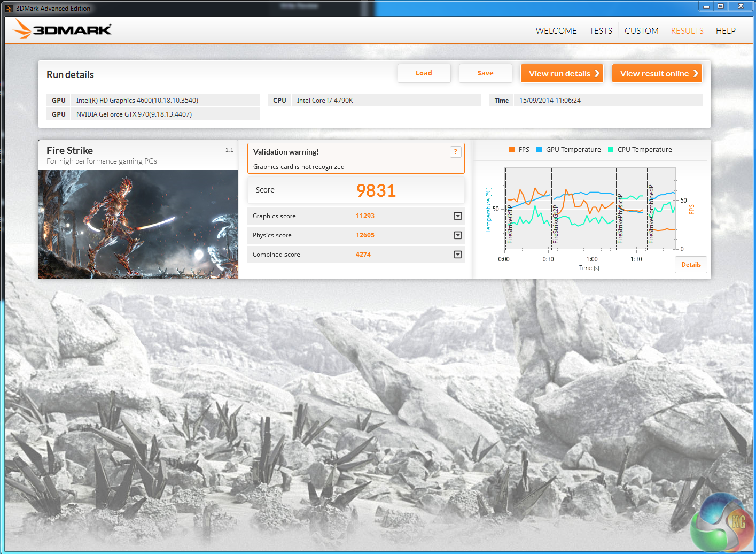Viewport: 756px width, 554px height.
Task: Click View run details button
Action: pyautogui.click(x=562, y=74)
